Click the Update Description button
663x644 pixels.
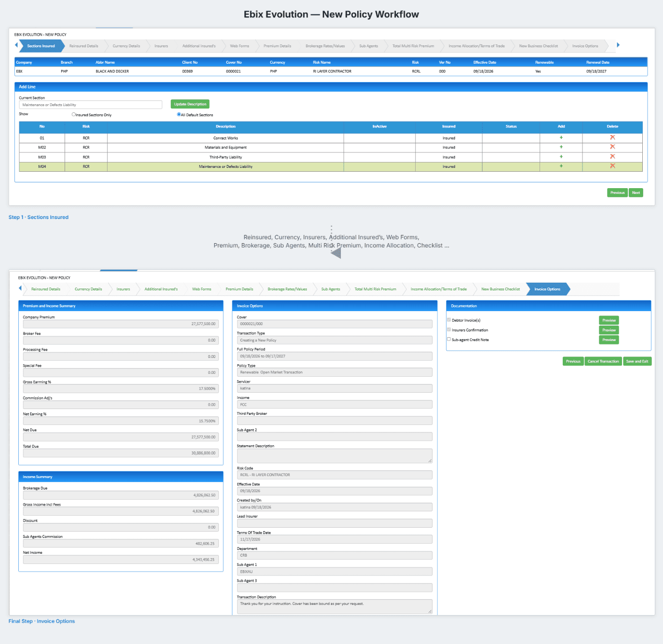(x=190, y=104)
